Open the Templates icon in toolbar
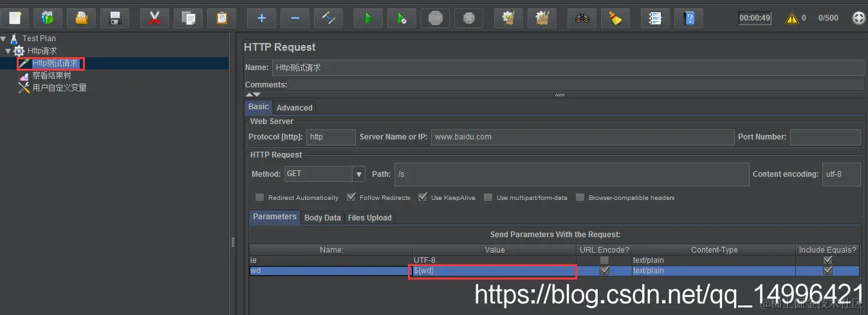This screenshot has height=315, width=868. click(x=48, y=18)
